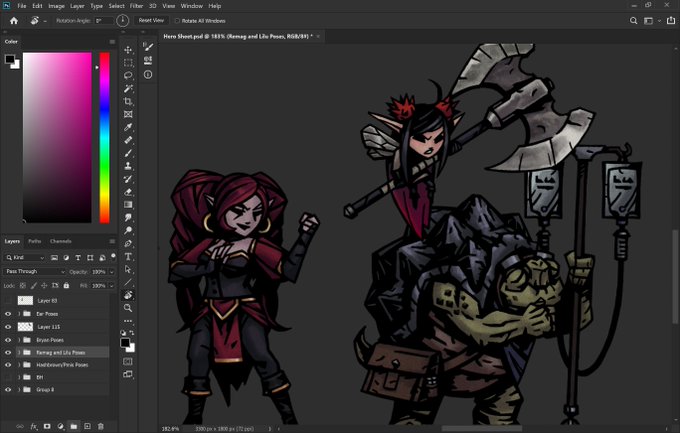Hide the Remag and Lilu Poses group

point(8,352)
